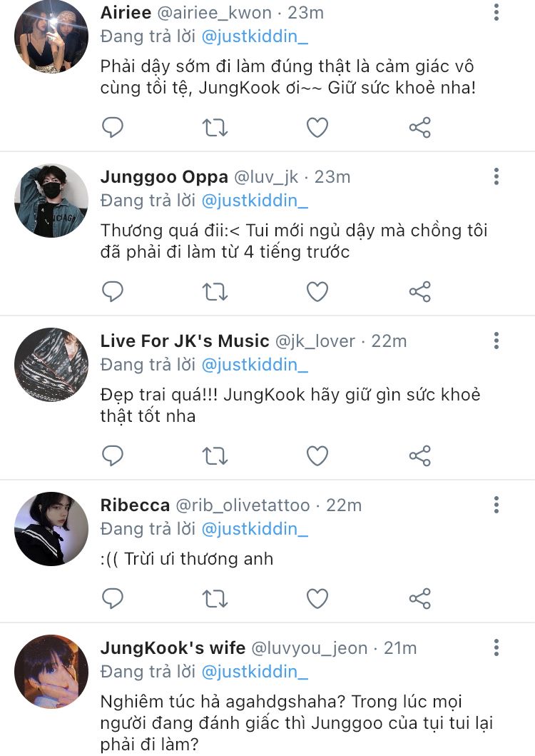535x756 pixels.
Task: Retweet Airiee's reply
Action: (215, 128)
